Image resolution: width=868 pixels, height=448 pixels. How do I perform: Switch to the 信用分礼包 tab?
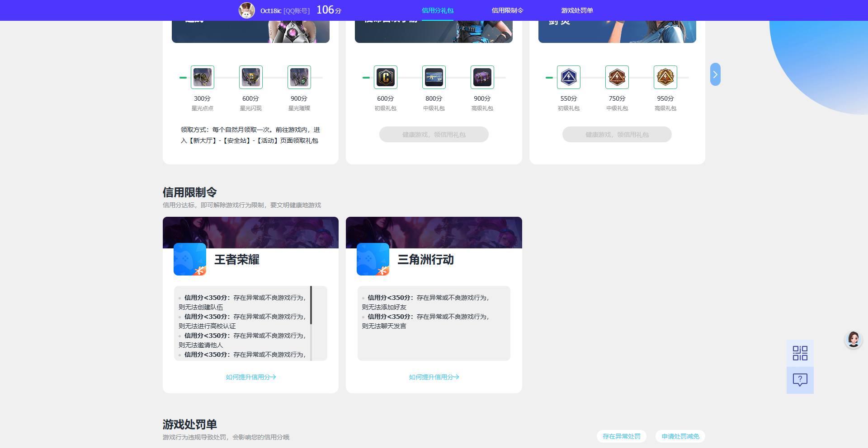(x=438, y=10)
